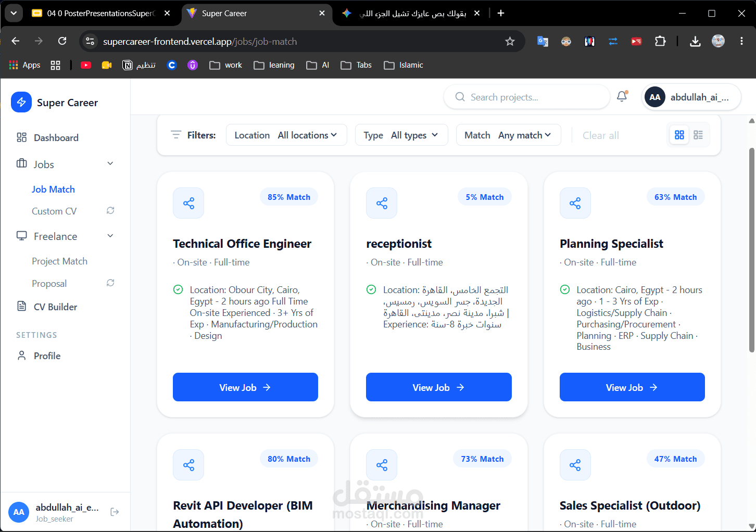Bookmark this page with the star icon
The width and height of the screenshot is (756, 532).
tap(510, 41)
